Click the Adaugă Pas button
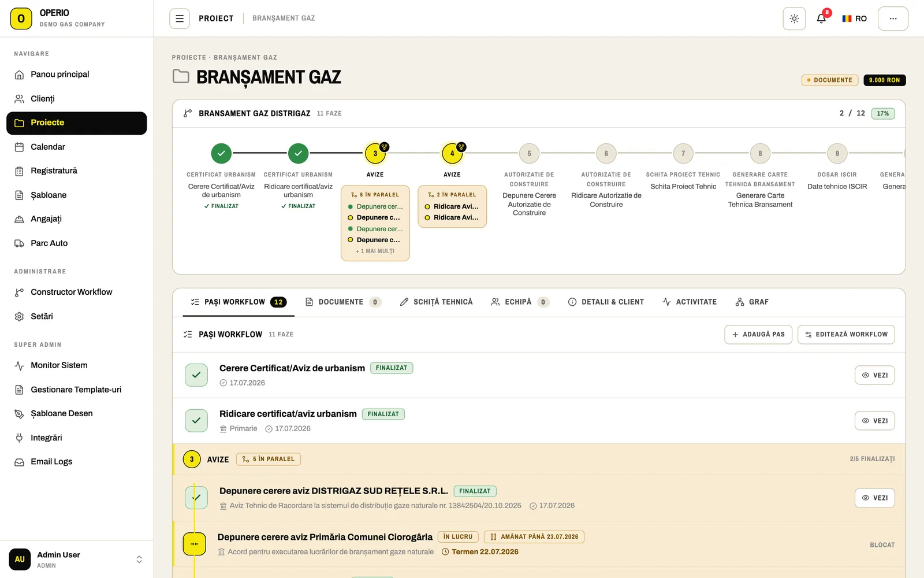Image resolution: width=924 pixels, height=578 pixels. coord(758,335)
